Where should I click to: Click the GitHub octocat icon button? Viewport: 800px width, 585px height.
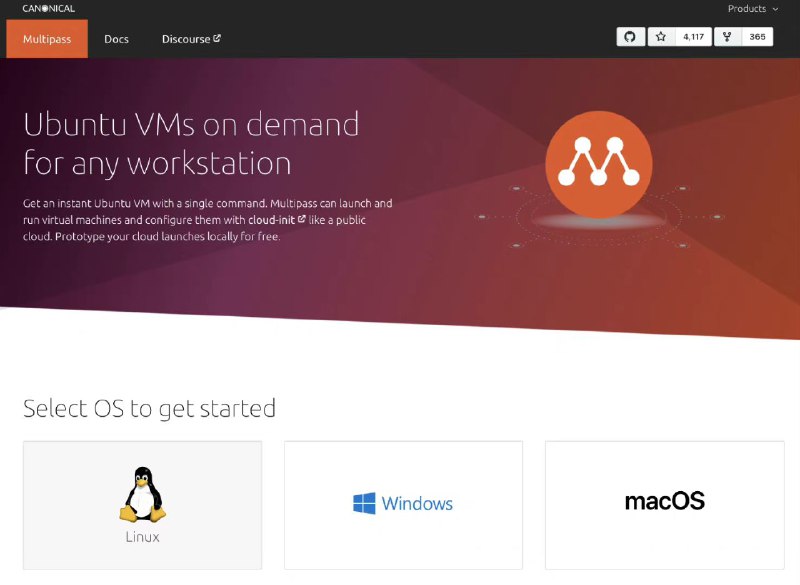[630, 37]
